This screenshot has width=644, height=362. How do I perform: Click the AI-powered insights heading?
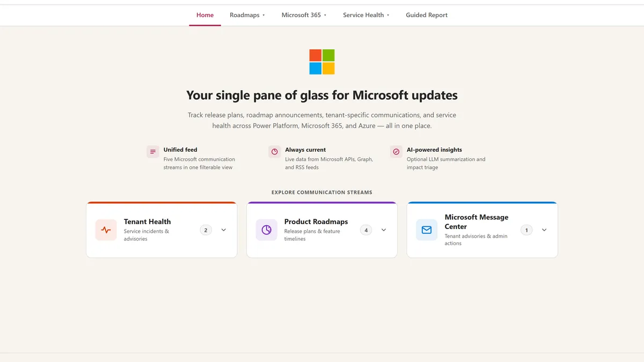click(x=434, y=150)
